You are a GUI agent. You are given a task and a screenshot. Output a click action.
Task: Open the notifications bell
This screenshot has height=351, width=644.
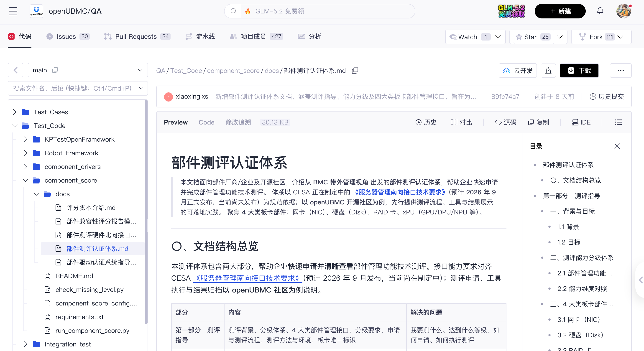pyautogui.click(x=600, y=11)
